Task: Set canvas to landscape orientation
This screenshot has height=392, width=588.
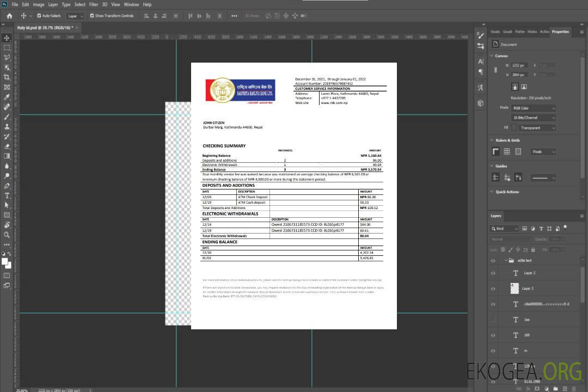Action: [x=524, y=87]
